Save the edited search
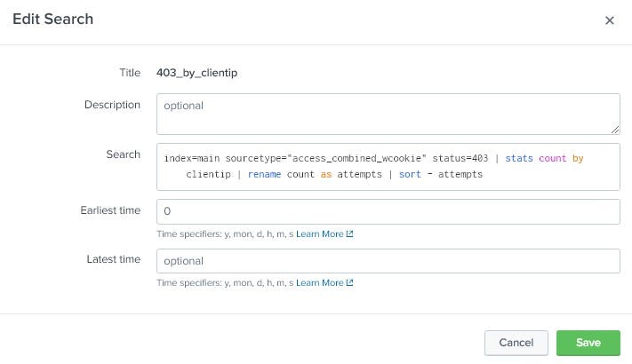This screenshot has width=632, height=364. (588, 343)
